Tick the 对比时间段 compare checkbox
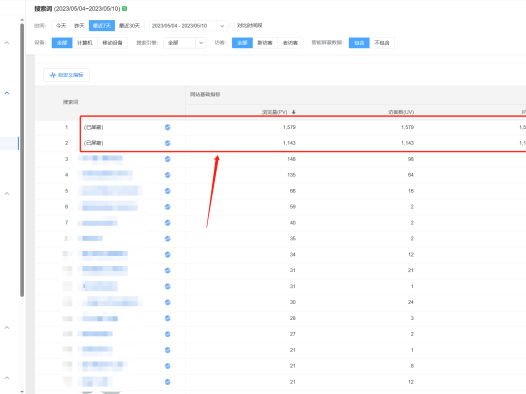The width and height of the screenshot is (526, 394). (232, 25)
